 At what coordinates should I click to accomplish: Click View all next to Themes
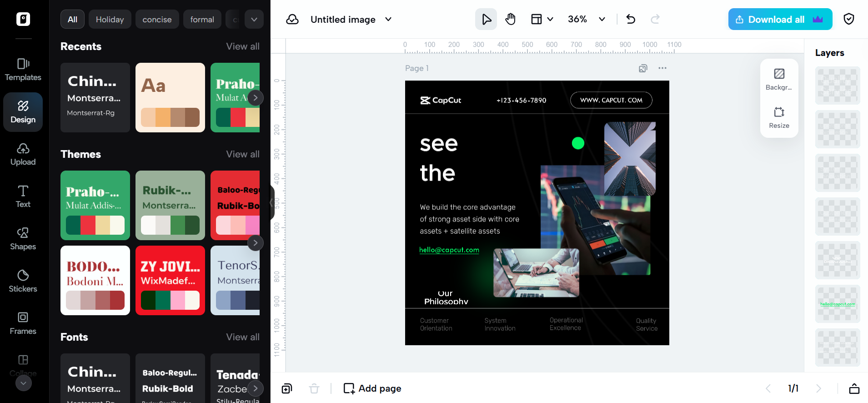coord(243,154)
